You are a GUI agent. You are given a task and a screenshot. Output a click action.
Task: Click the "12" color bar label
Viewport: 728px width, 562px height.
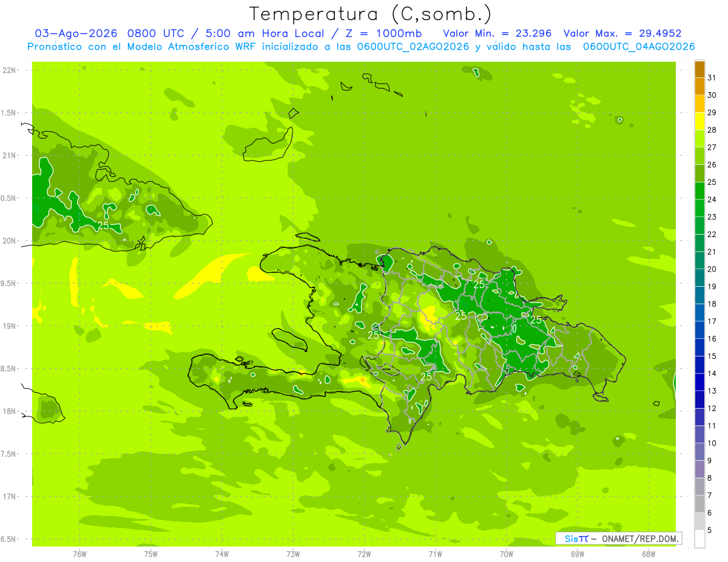click(712, 409)
